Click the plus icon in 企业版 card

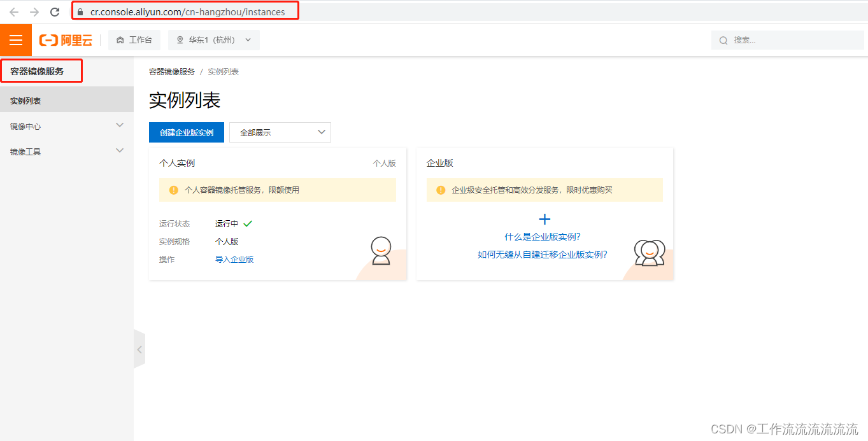coord(544,220)
